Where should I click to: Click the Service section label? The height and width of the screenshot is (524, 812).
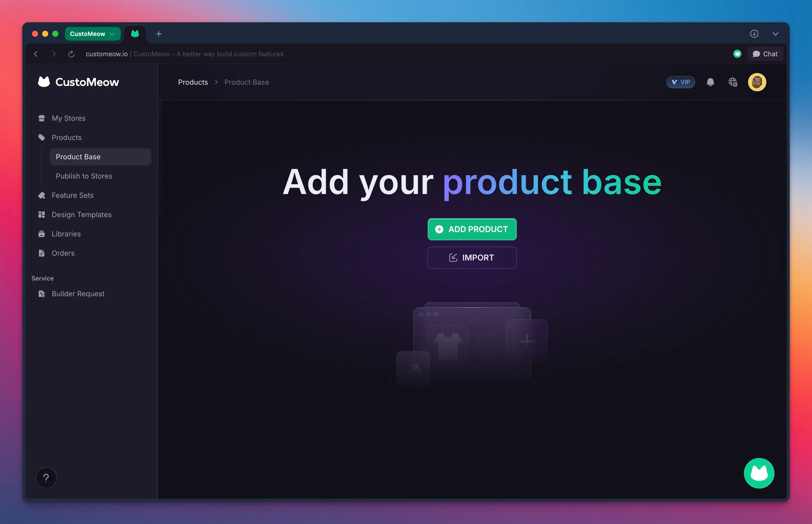(43, 278)
